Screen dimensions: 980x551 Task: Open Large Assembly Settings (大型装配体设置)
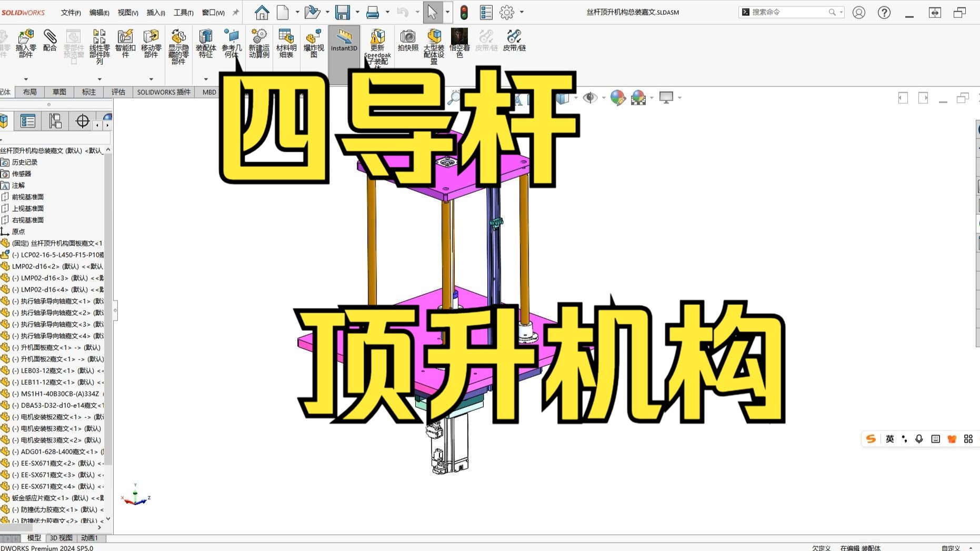click(434, 46)
